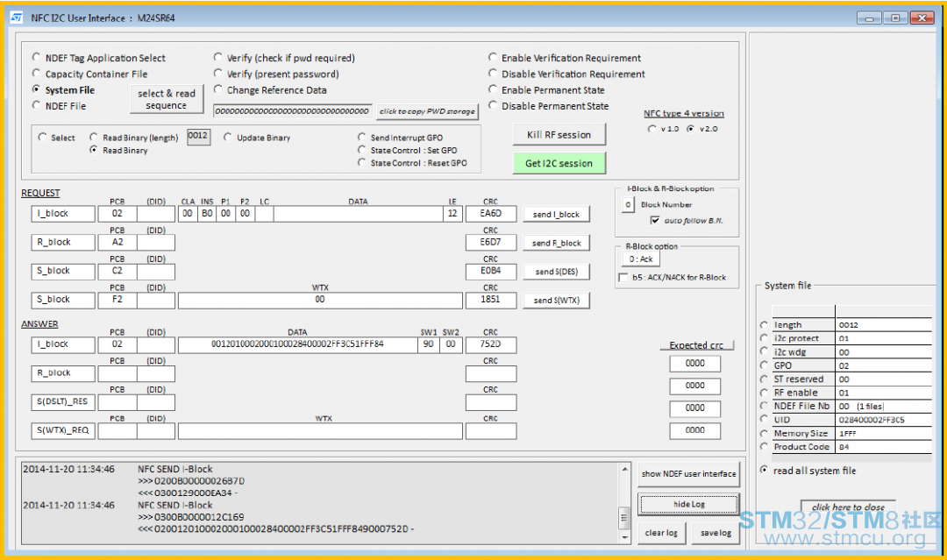Click select & read sequence button
947x560 pixels.
[x=167, y=99]
